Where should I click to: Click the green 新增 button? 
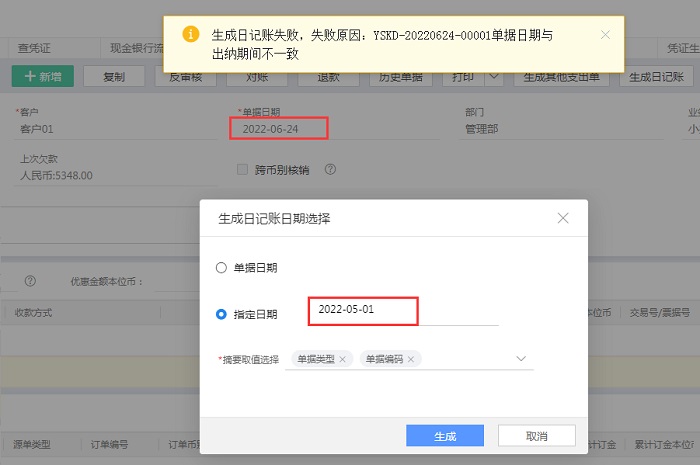tap(43, 77)
